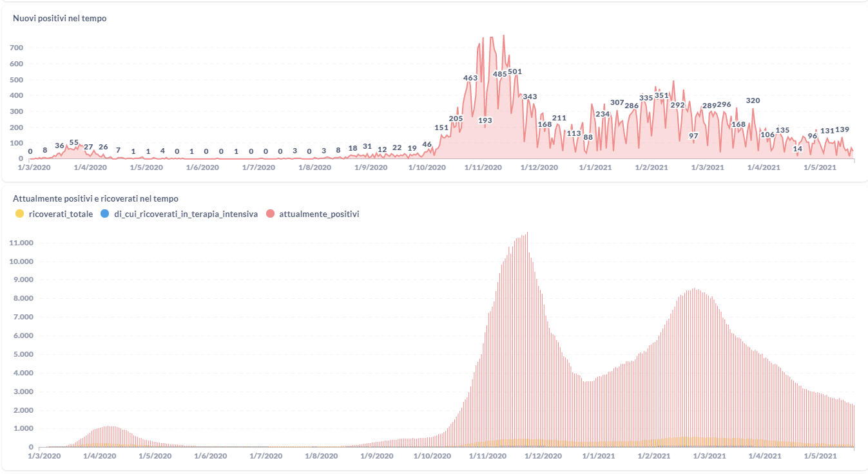
Task: Click the 351 value label
Action: point(662,95)
